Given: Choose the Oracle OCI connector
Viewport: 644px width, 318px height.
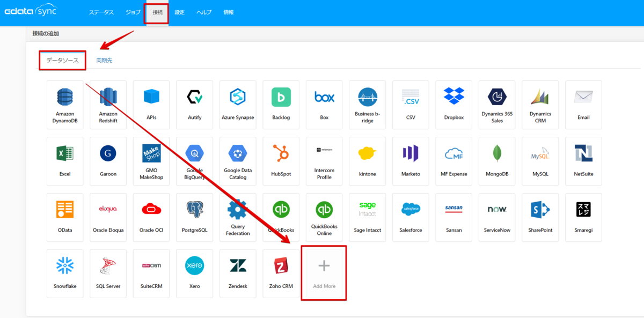Looking at the screenshot, I should [x=151, y=217].
